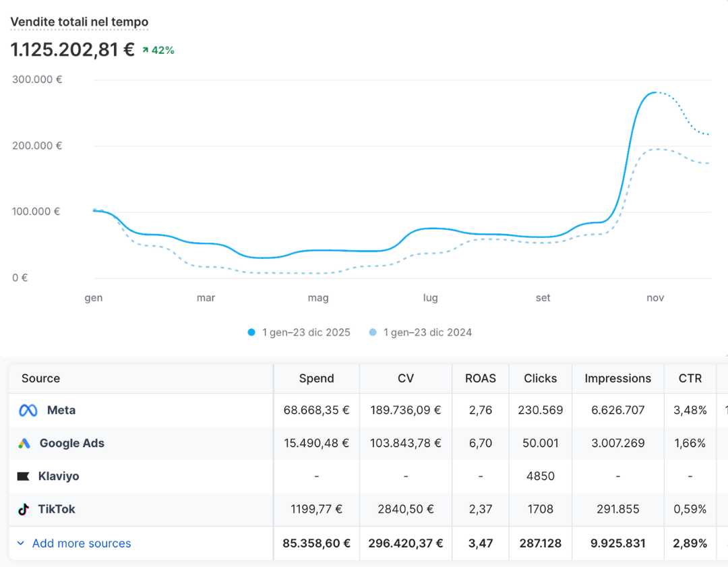
Task: Click the green 42% increase arrow
Action: point(146,51)
